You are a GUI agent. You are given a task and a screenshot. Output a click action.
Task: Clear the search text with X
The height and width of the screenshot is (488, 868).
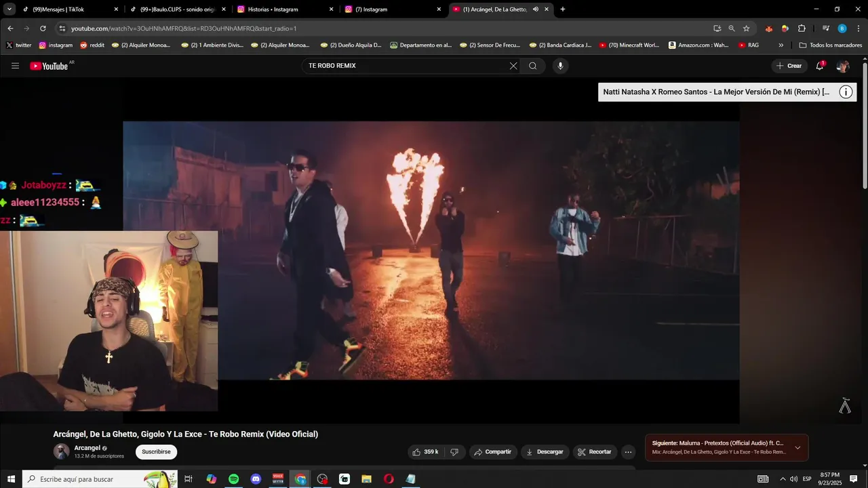[513, 66]
